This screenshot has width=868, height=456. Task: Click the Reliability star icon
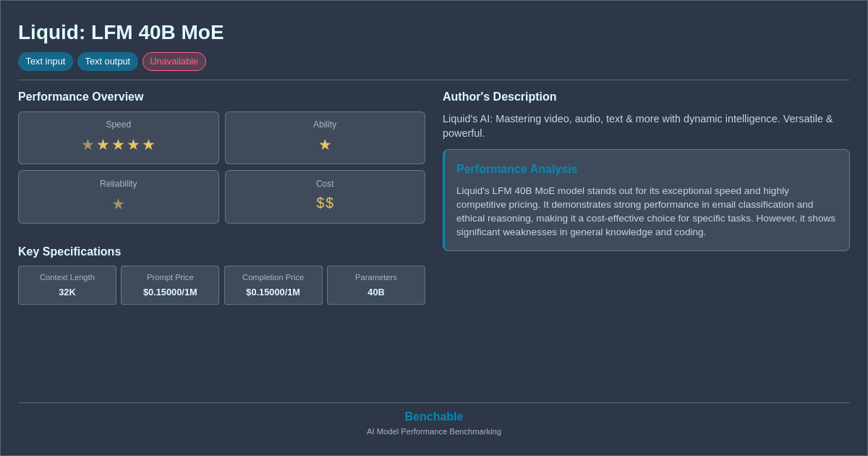[x=118, y=203]
